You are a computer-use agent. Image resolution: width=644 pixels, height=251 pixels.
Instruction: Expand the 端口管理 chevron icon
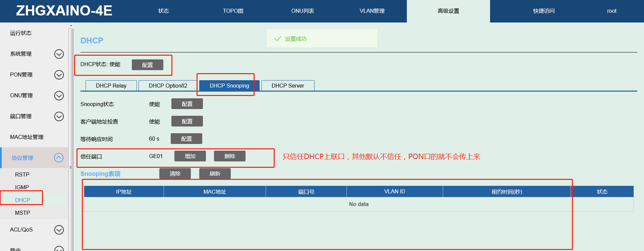(59, 116)
